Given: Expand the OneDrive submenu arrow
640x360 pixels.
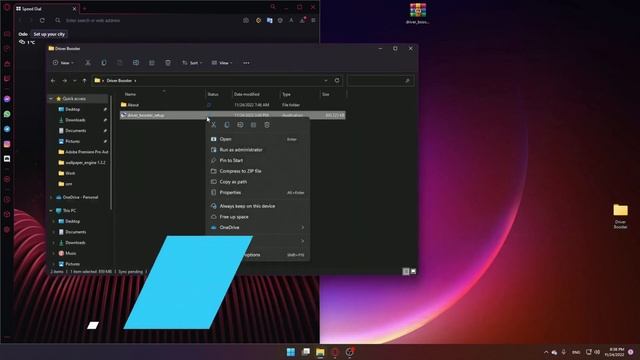Looking at the screenshot, I should [x=302, y=227].
